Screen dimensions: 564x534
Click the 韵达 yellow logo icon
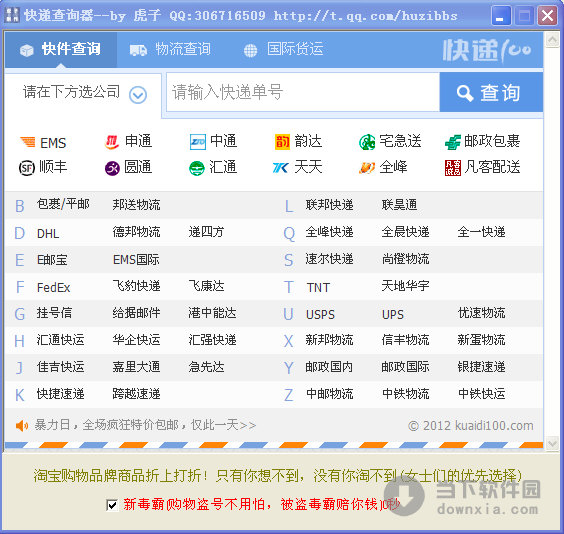click(282, 142)
